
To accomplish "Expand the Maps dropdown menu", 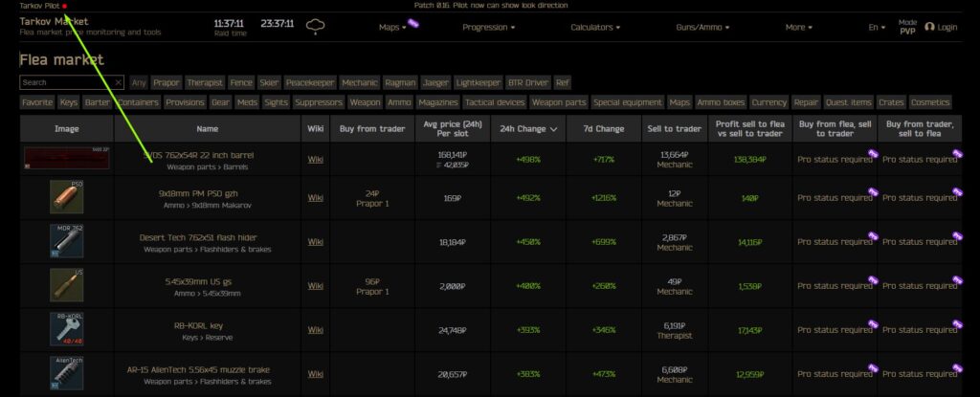I will 392,27.
